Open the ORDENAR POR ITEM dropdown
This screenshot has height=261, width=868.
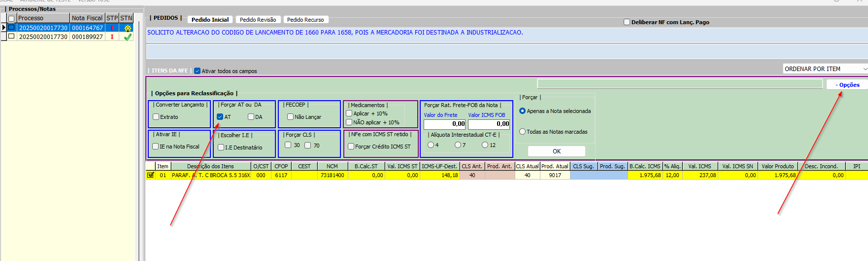[x=825, y=69]
